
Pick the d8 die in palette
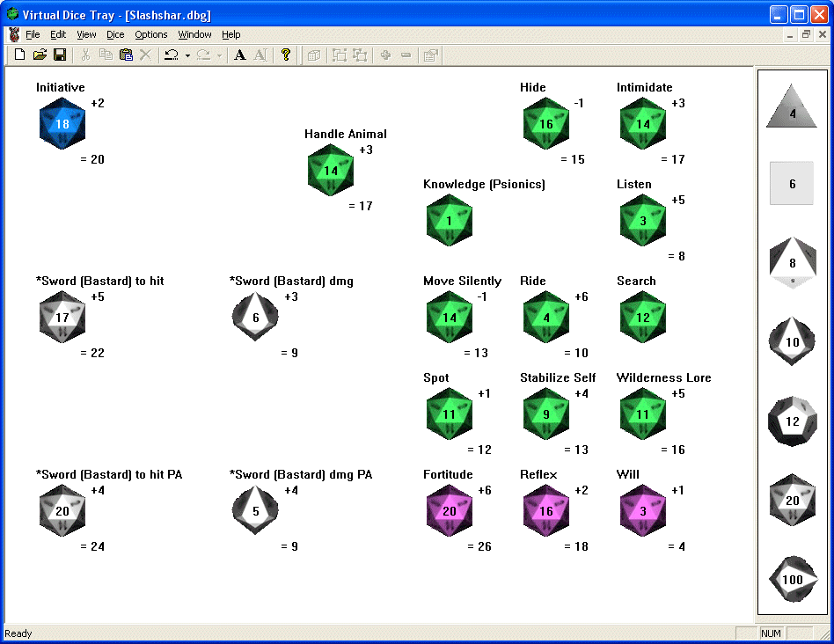tap(793, 263)
